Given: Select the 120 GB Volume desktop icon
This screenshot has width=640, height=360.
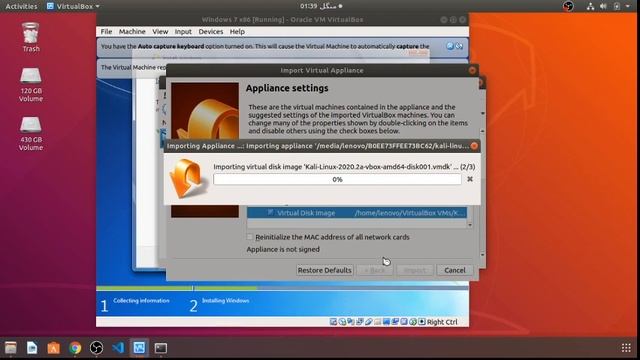Looking at the screenshot, I should tap(31, 85).
